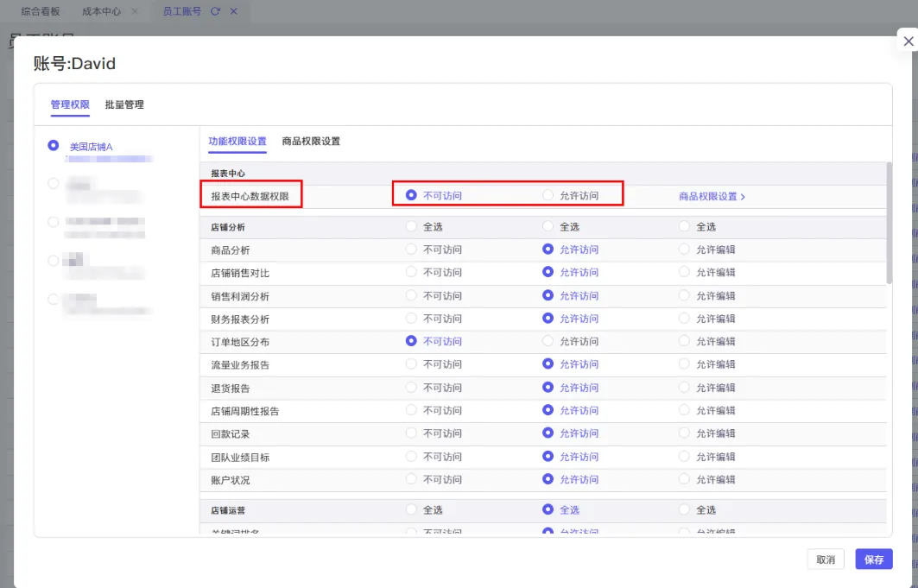Select 美国店铺A store radio

[x=54, y=145]
